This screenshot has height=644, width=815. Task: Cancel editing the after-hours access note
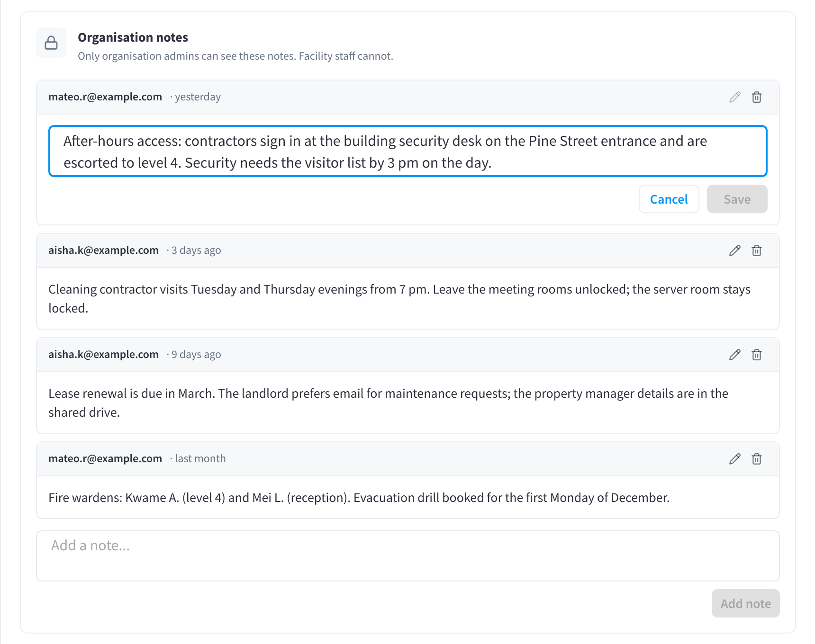[669, 199]
